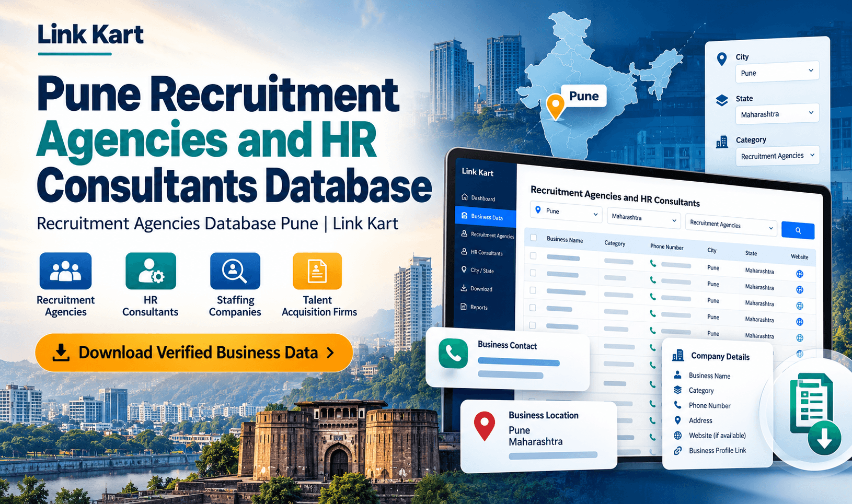Click the pin icon beside Address detail
Image resolution: width=852 pixels, height=504 pixels.
coord(677,420)
